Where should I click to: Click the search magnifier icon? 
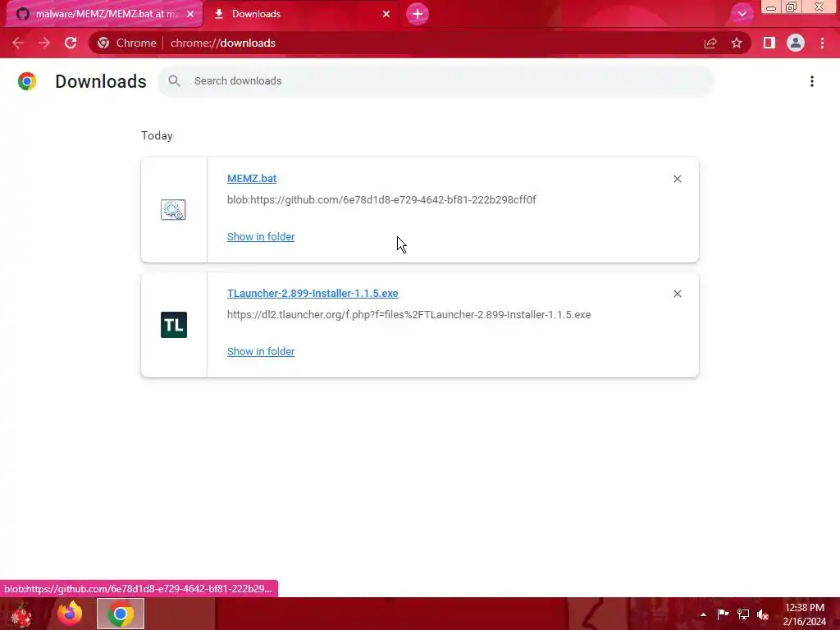point(174,81)
